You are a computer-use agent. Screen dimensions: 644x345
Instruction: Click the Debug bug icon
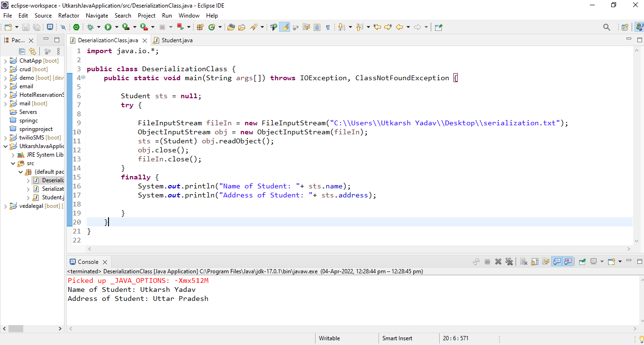(x=90, y=28)
